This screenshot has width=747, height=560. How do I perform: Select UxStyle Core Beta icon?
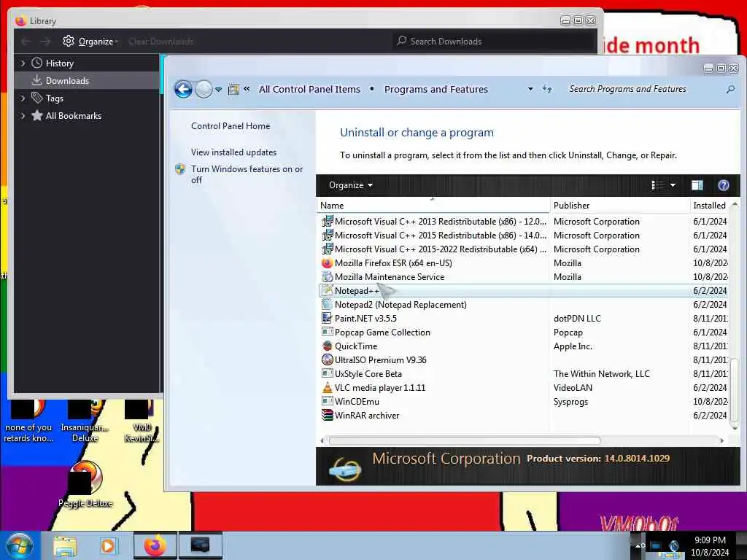tap(328, 373)
